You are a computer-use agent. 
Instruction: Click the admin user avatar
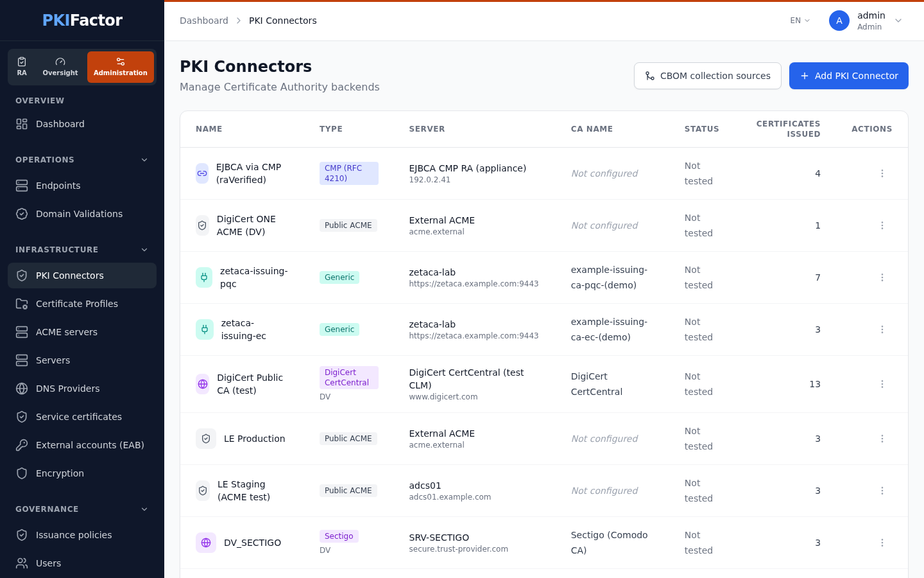(x=839, y=21)
